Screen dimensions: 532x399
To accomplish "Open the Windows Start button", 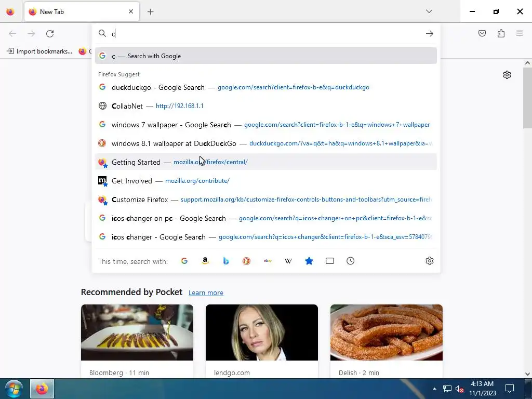I will (x=14, y=389).
